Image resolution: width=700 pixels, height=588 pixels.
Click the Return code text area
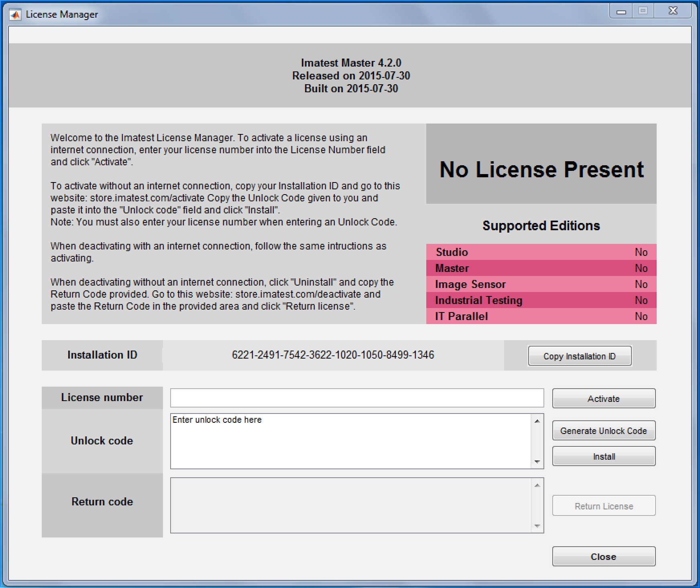351,505
